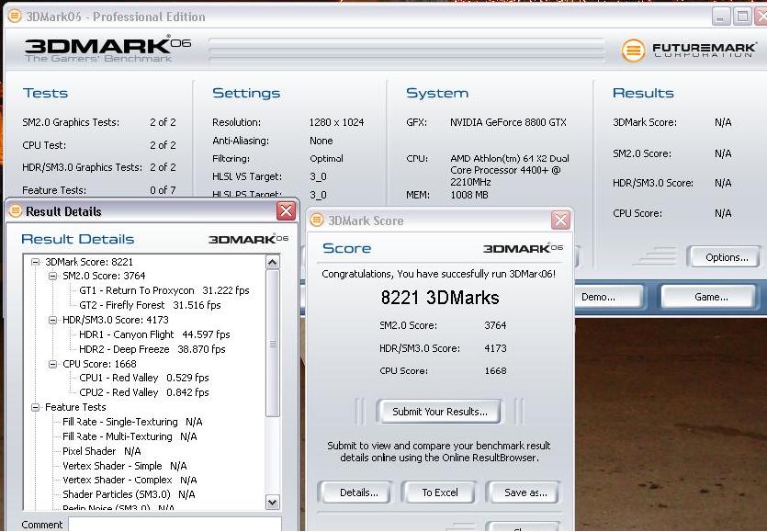The height and width of the screenshot is (532, 767).
Task: Click the N/A value beside "CPU Score:" in Results
Action: coord(723,213)
